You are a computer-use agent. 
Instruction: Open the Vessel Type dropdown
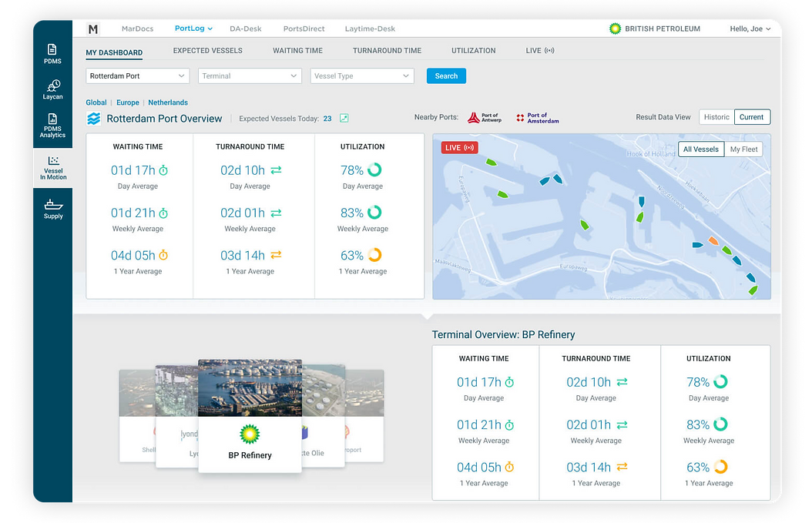(x=362, y=76)
